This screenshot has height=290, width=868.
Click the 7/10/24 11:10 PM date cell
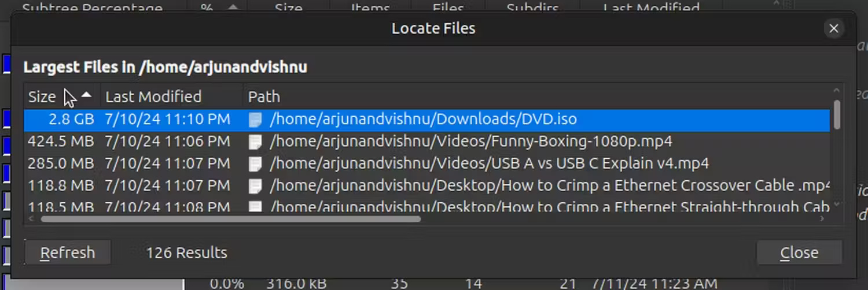coord(167,120)
